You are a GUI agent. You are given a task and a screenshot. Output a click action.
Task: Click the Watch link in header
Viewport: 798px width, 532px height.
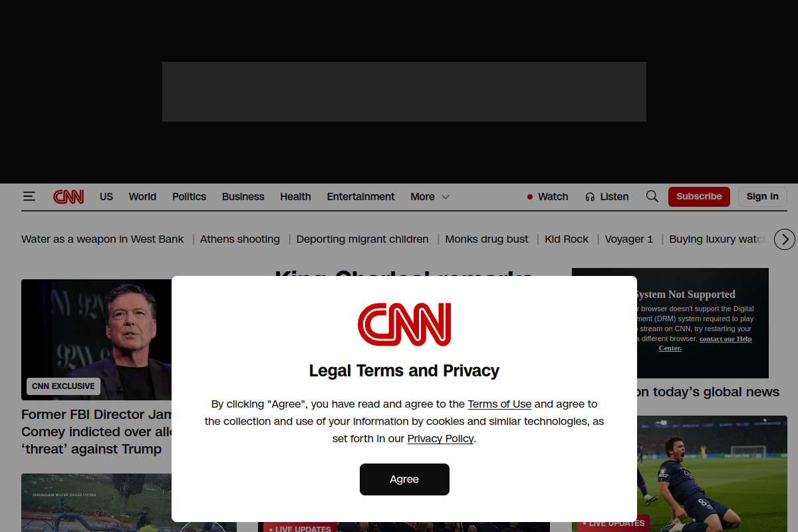pos(553,197)
